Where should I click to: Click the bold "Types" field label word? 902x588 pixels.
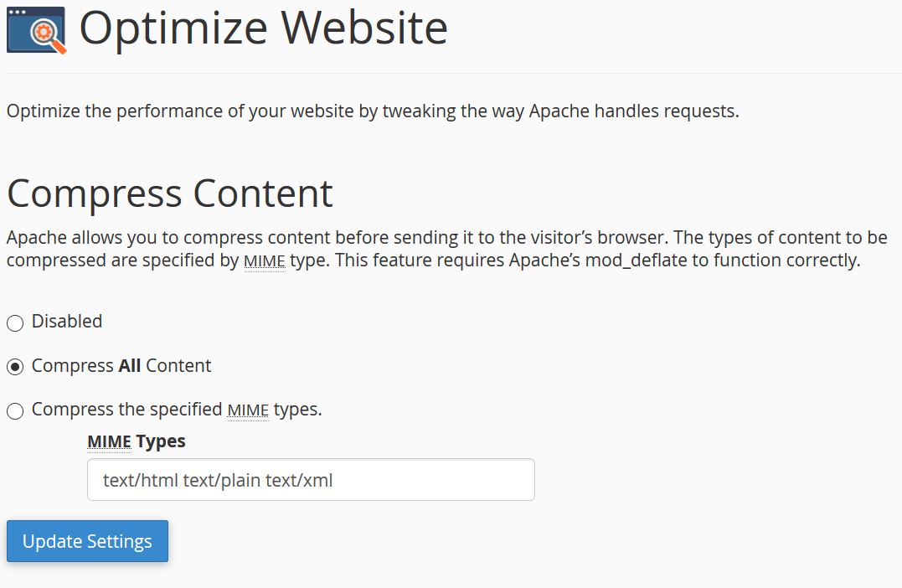(x=161, y=441)
